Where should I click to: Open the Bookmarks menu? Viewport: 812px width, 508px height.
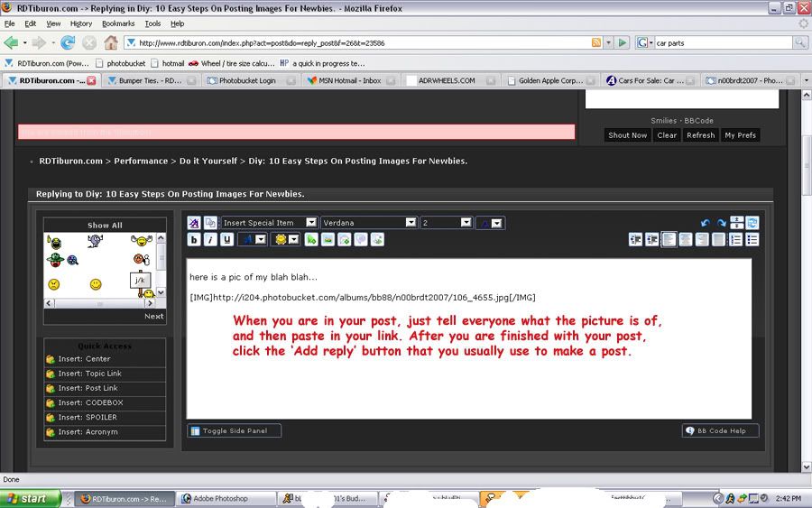pos(117,23)
